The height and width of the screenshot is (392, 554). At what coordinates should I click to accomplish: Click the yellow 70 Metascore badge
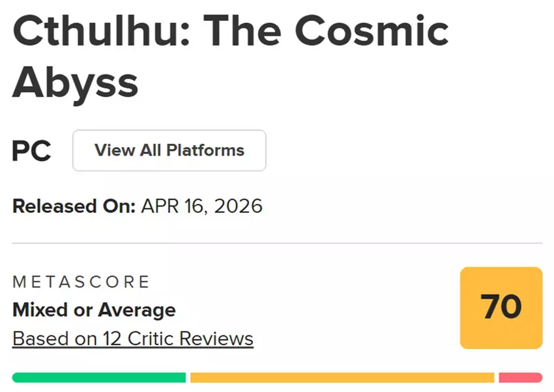pos(501,307)
